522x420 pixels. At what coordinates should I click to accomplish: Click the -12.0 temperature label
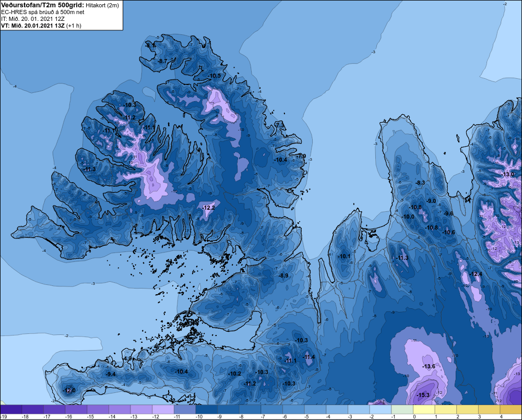click(69, 390)
